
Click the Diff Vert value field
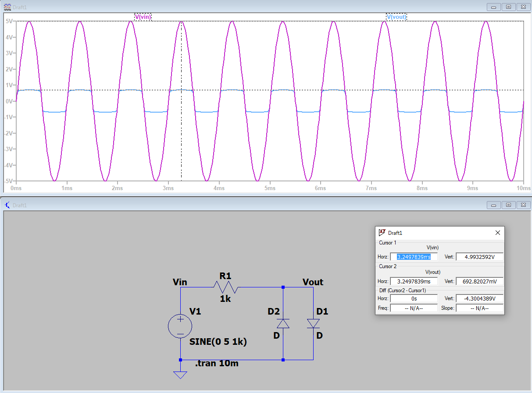pos(479,298)
